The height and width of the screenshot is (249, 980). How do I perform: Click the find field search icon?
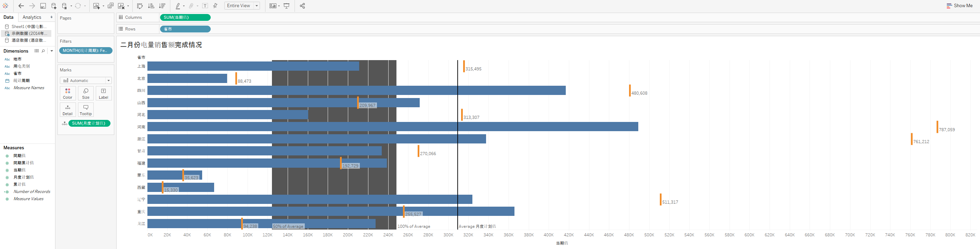pyautogui.click(x=43, y=51)
